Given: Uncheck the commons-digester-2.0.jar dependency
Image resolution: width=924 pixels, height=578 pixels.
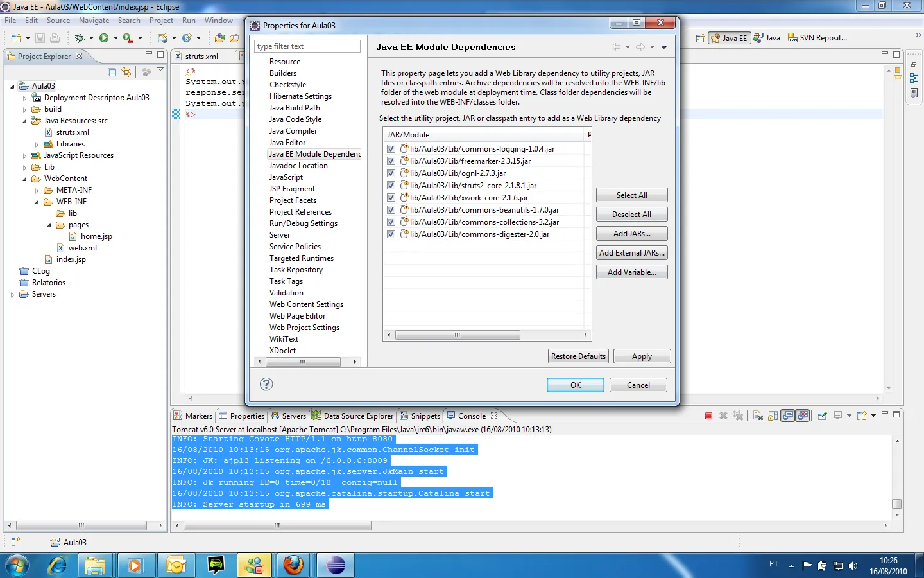Looking at the screenshot, I should coord(391,234).
